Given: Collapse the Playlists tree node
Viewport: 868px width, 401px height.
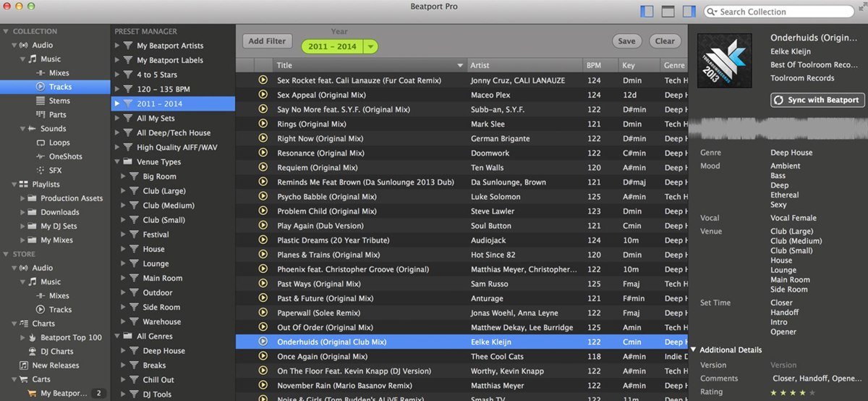Looking at the screenshot, I should pos(14,185).
